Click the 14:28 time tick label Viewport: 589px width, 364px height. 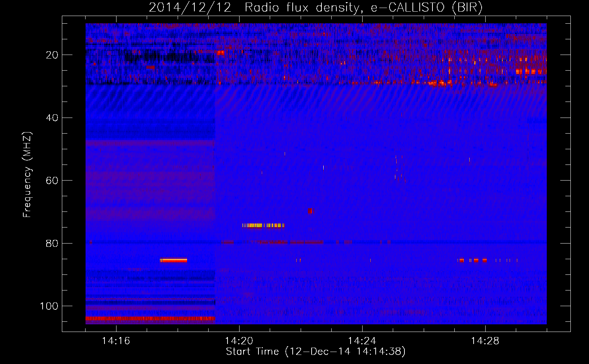coord(485,341)
